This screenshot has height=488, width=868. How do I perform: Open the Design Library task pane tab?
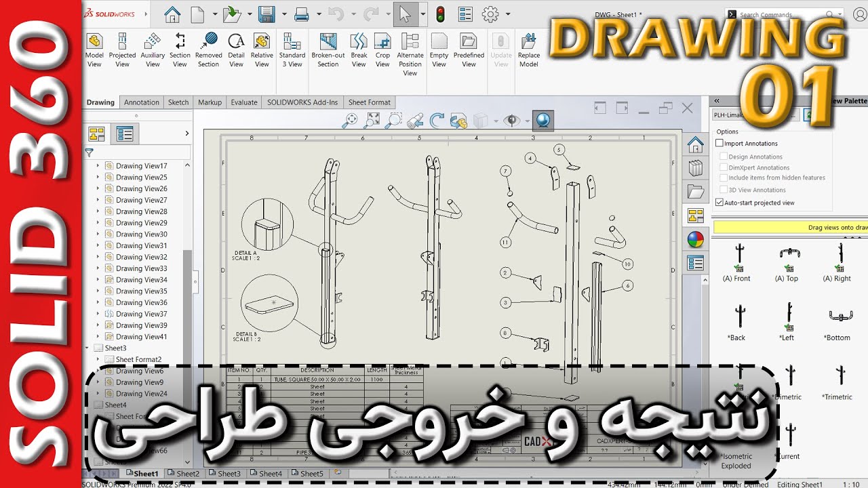click(696, 168)
